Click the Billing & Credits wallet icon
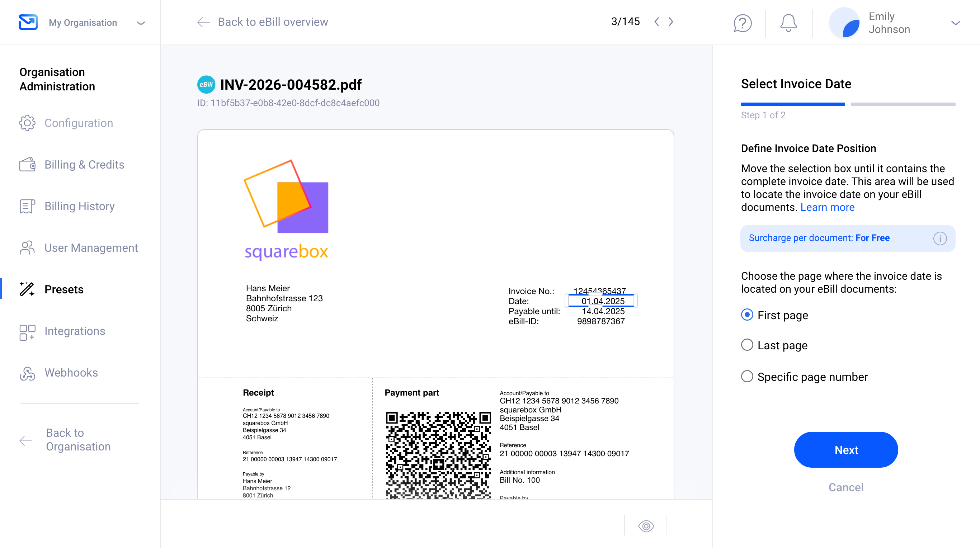Viewport: 980px width, 548px height. point(27,165)
